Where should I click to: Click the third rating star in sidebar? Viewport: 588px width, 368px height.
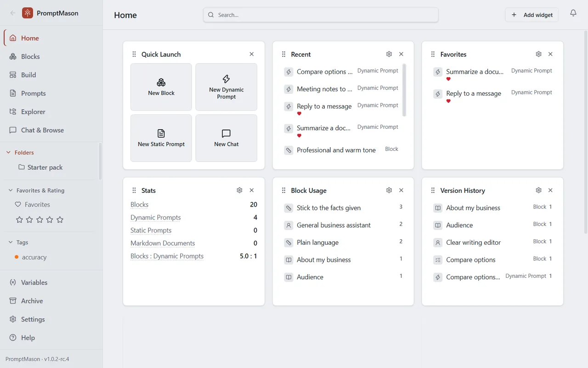pos(40,220)
